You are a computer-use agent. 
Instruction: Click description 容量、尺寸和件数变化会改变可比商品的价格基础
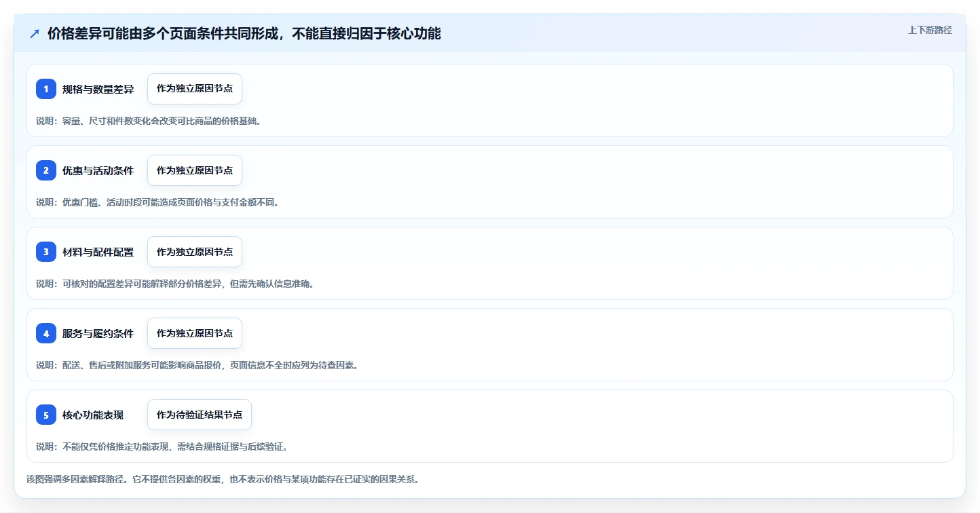(x=149, y=121)
